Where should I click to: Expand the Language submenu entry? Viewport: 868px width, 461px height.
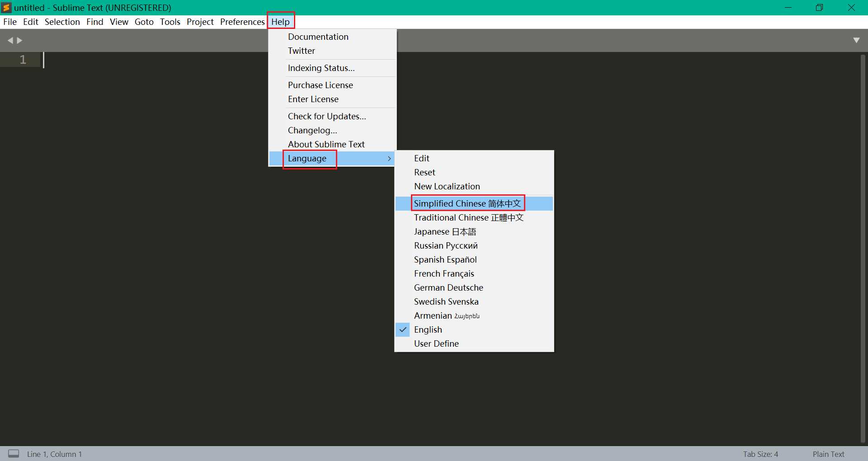(x=332, y=158)
